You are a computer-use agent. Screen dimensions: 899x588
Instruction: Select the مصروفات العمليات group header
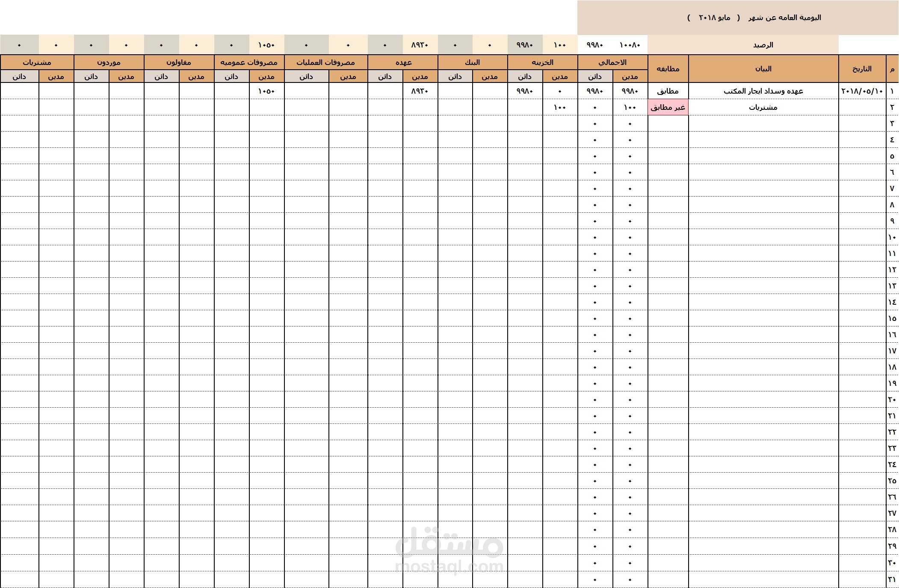(x=326, y=62)
